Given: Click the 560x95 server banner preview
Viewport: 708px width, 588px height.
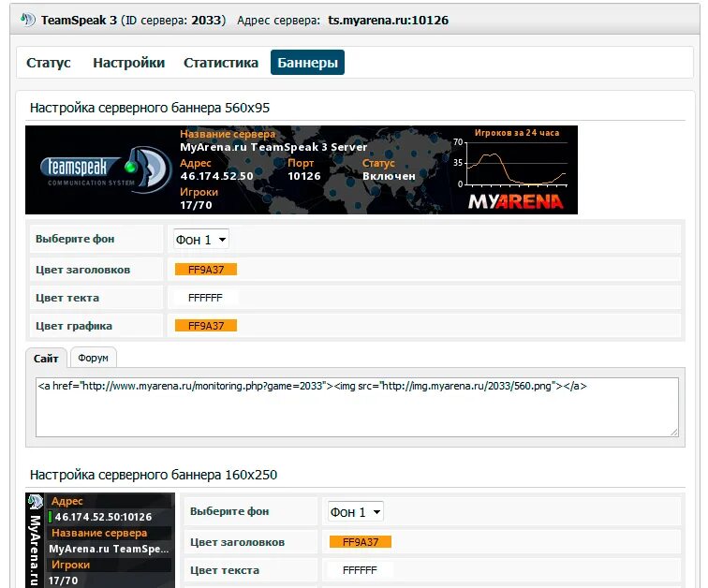Looking at the screenshot, I should (x=302, y=169).
